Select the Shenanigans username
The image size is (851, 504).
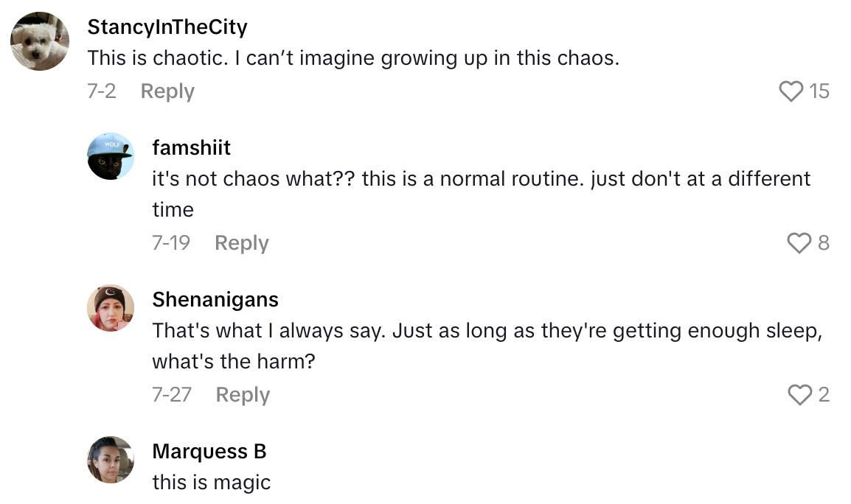[215, 299]
